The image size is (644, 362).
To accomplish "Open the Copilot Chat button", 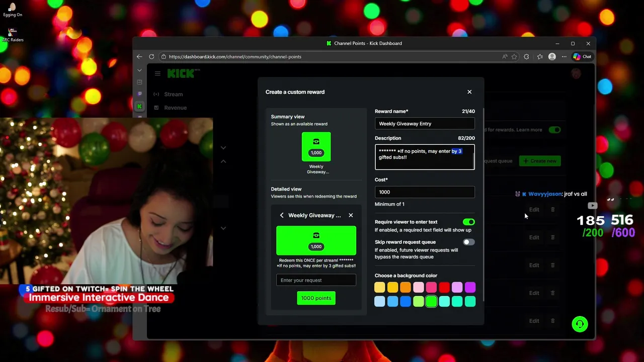I will [582, 57].
